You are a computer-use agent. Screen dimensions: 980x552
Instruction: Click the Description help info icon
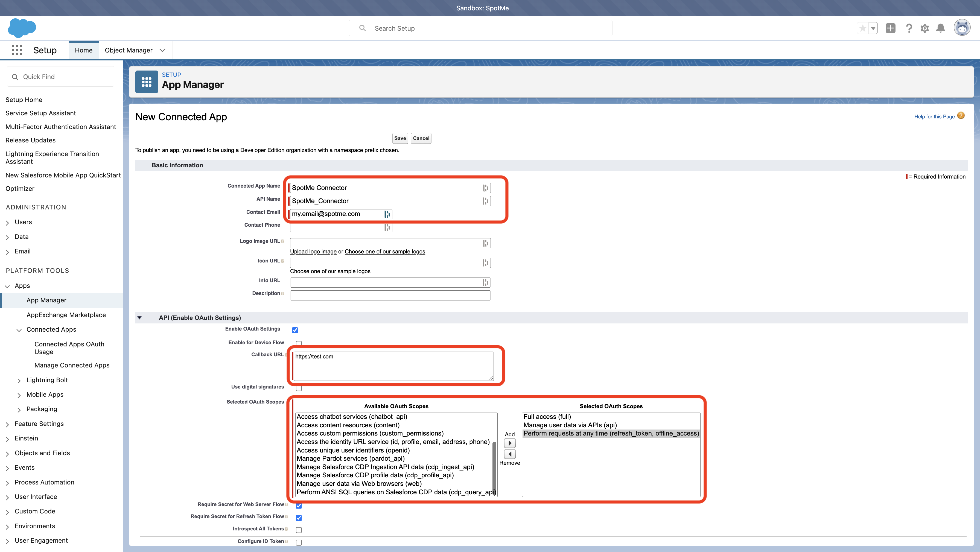(x=282, y=293)
